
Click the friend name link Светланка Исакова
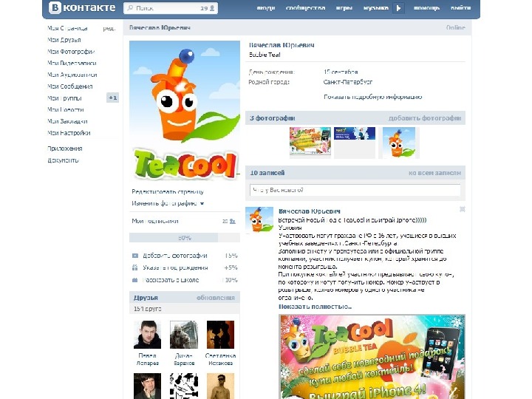pos(220,359)
